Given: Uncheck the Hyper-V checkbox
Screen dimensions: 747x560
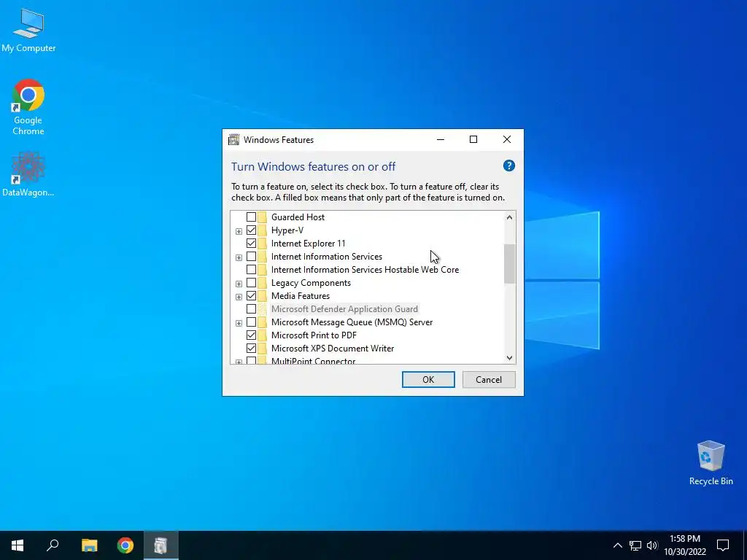Looking at the screenshot, I should (x=251, y=230).
